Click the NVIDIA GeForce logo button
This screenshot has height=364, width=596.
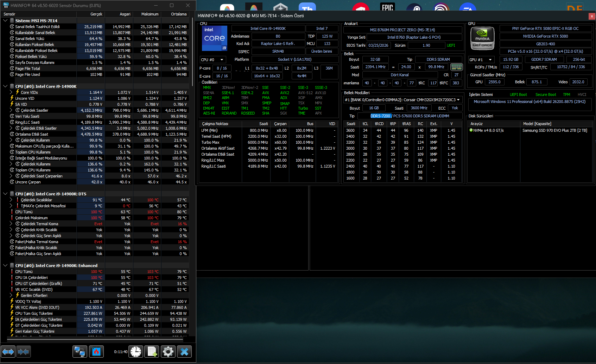tap(482, 38)
